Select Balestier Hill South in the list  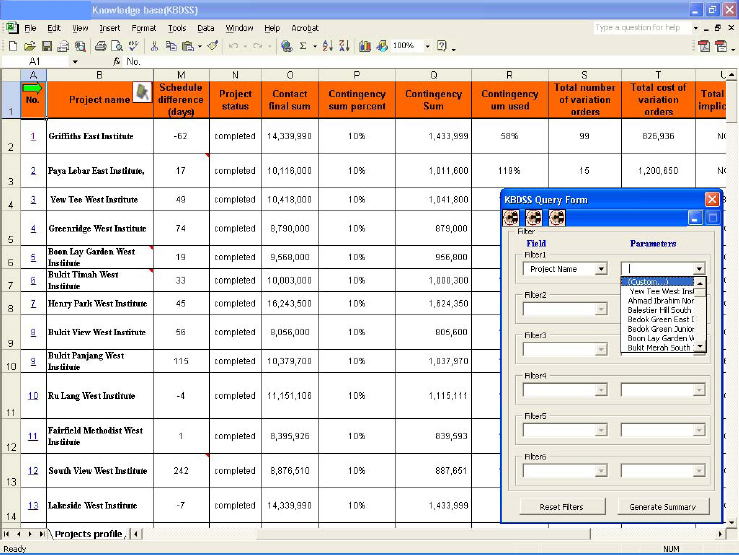659,310
